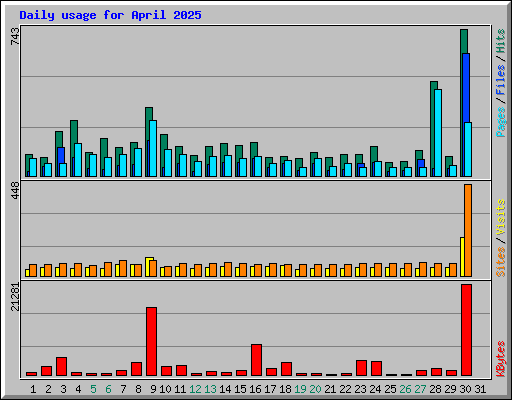The image size is (512, 400).
Task: Click the red KBytes bar for day 23
Action: (x=361, y=368)
